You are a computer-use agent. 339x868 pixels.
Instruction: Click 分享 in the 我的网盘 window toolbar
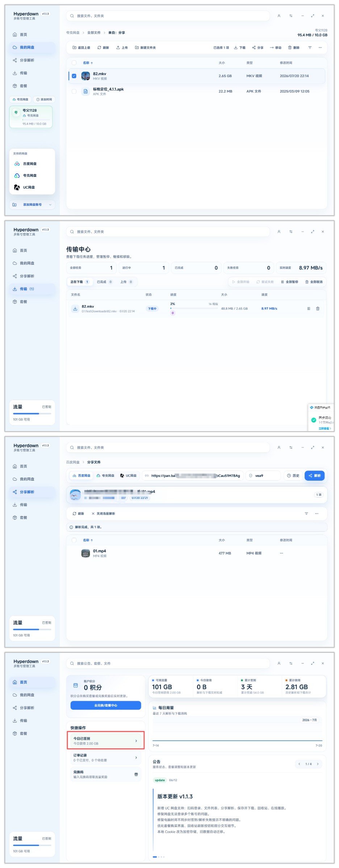pos(258,48)
